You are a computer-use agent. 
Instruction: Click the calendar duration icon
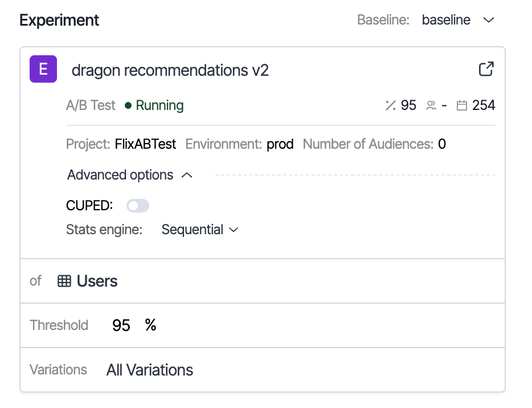(462, 105)
